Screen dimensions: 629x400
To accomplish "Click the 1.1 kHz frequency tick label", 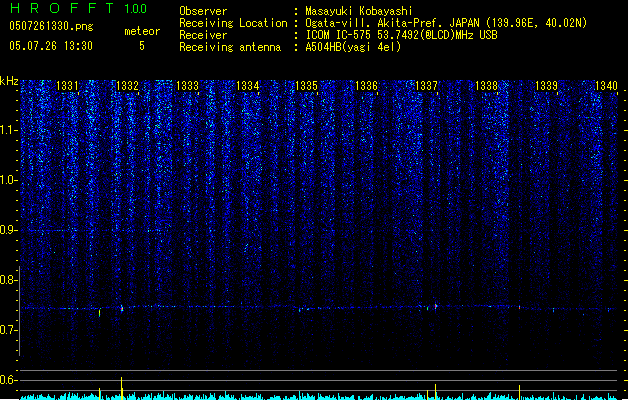I will (9, 130).
